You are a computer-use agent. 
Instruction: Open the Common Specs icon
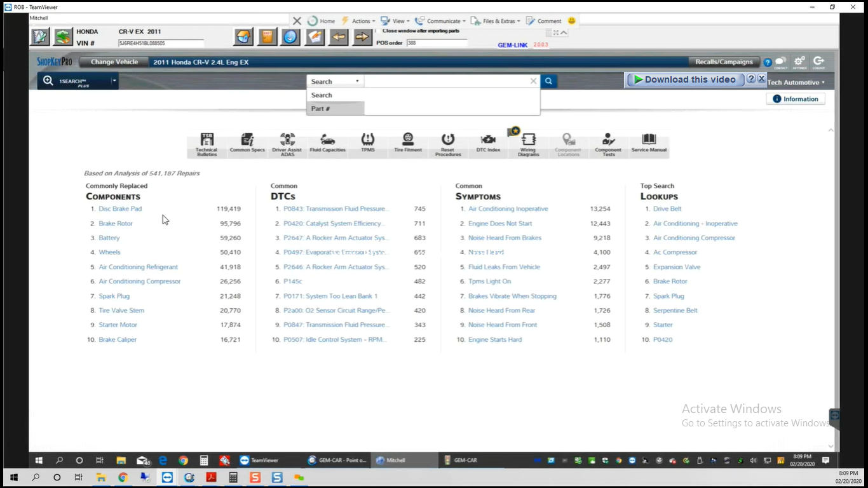click(x=247, y=144)
